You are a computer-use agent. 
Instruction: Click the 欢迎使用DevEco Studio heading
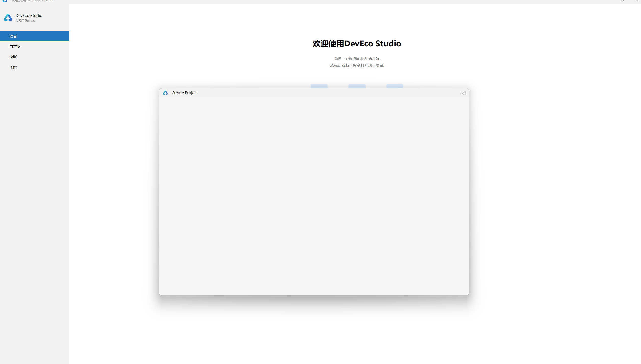[x=357, y=44]
